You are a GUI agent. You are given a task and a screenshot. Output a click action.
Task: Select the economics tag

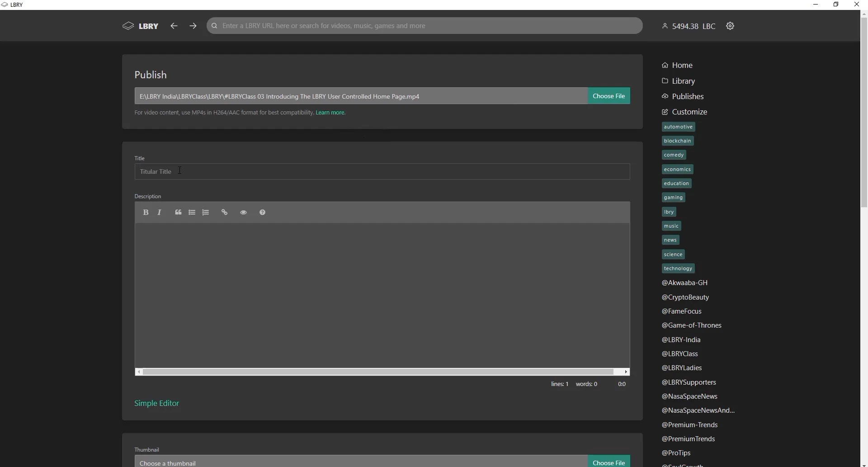pos(678,169)
